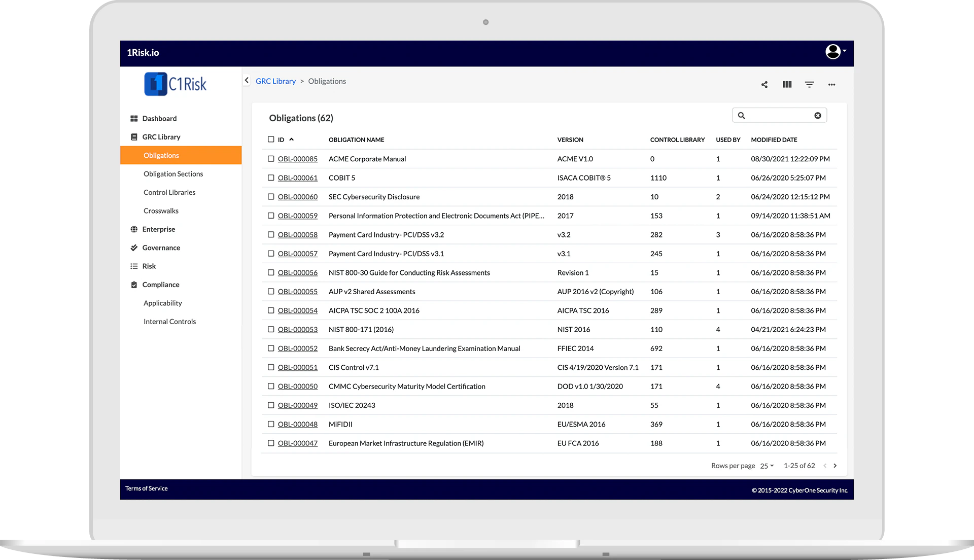The width and height of the screenshot is (974, 560).
Task: Toggle the select-all checkbox in header
Action: click(x=271, y=138)
